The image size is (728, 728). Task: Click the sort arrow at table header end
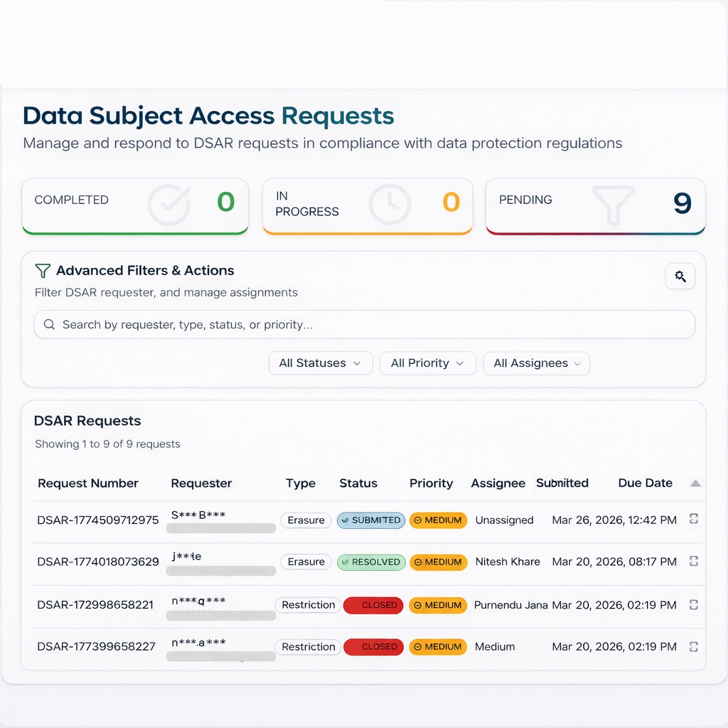(x=695, y=483)
